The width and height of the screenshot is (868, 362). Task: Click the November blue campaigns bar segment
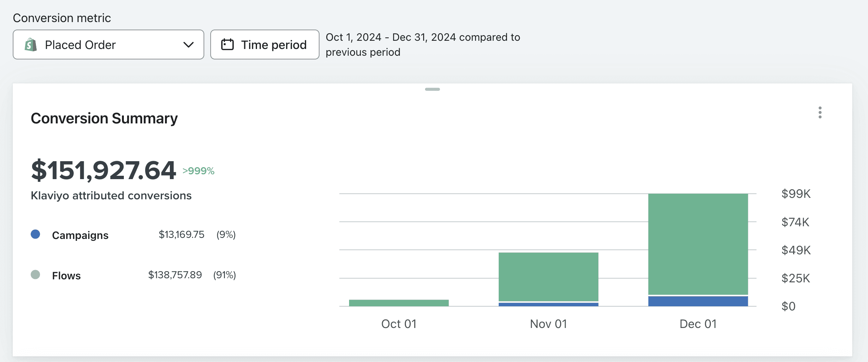click(x=548, y=304)
